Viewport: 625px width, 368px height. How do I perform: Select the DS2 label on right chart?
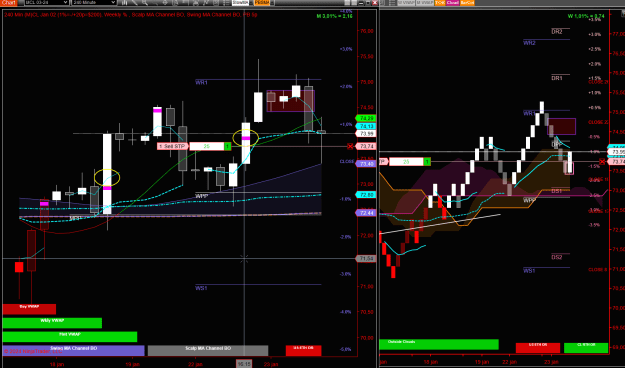click(557, 257)
